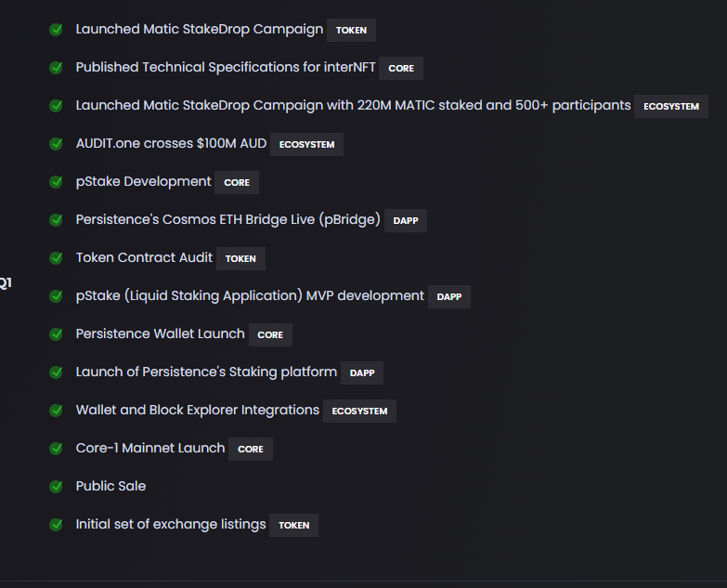The width and height of the screenshot is (727, 588).
Task: Click the check icon for Core-1 Mainnet Launch
Action: (x=57, y=449)
